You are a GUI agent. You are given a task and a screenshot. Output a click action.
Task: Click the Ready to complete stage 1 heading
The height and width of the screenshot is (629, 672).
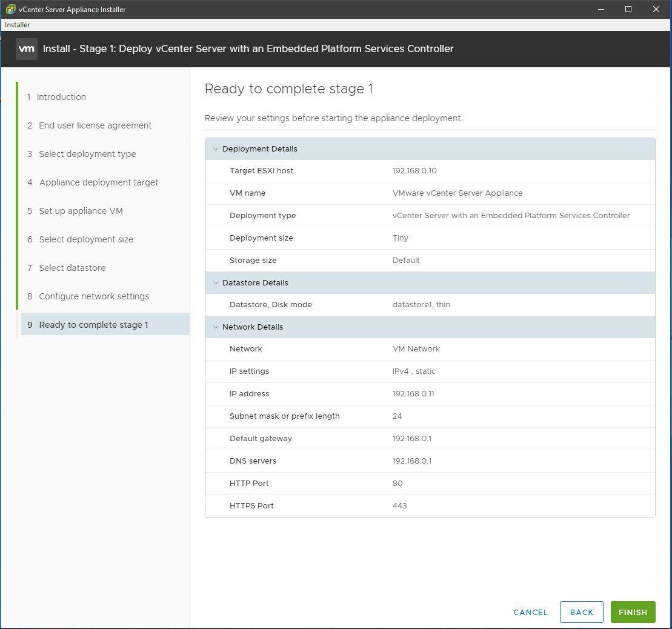tap(288, 88)
